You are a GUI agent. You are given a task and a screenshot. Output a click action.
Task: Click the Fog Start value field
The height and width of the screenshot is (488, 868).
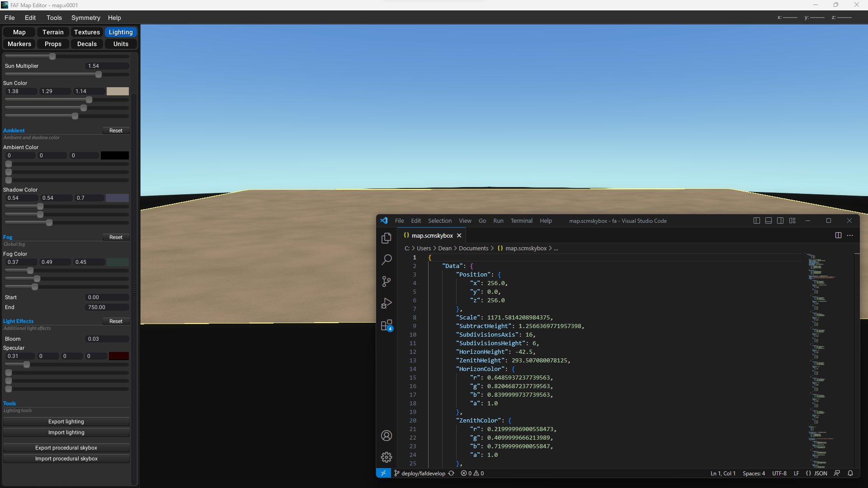(107, 297)
